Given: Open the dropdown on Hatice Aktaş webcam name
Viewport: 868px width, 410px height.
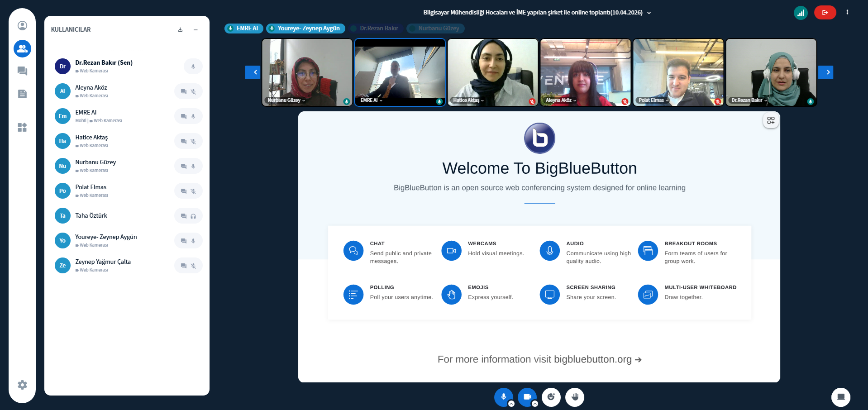Looking at the screenshot, I should (482, 100).
